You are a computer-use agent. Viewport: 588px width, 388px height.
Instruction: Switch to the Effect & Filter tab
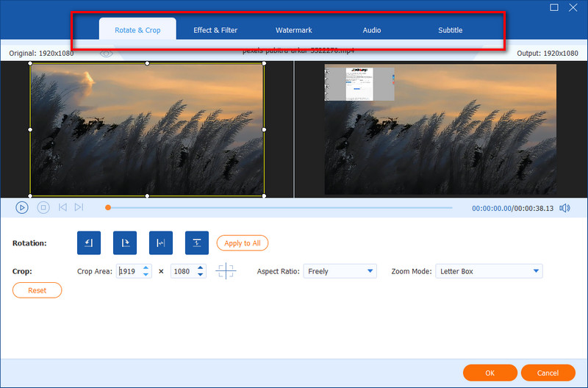215,30
